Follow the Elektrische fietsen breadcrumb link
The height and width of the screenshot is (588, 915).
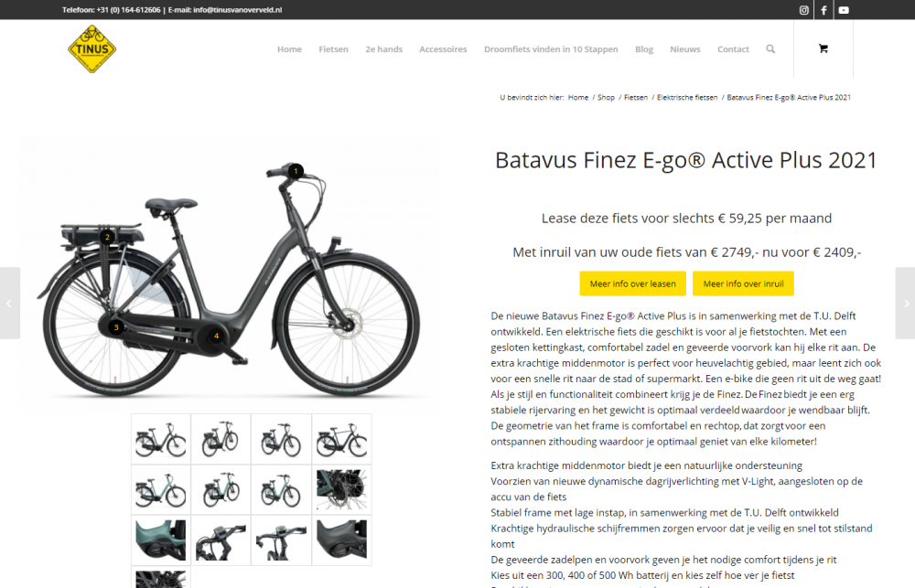[x=687, y=98]
